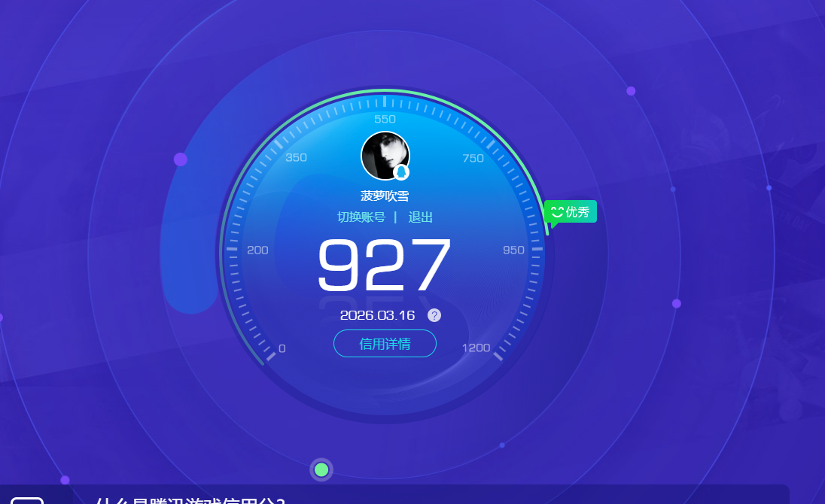
Task: Click the large purple dot left of gauge
Action: [x=181, y=159]
